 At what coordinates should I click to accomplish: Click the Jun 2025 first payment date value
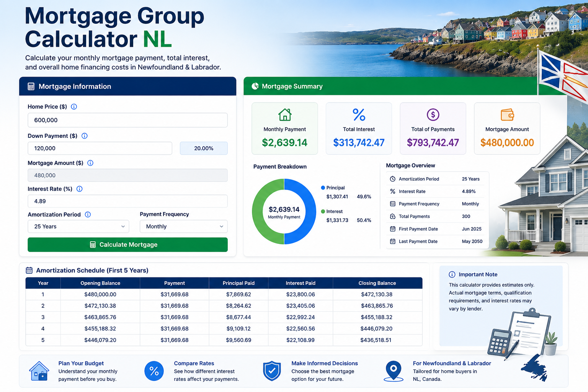click(472, 229)
